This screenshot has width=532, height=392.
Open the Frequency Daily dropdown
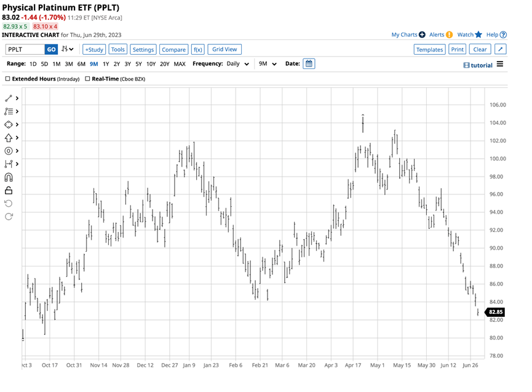coord(238,64)
